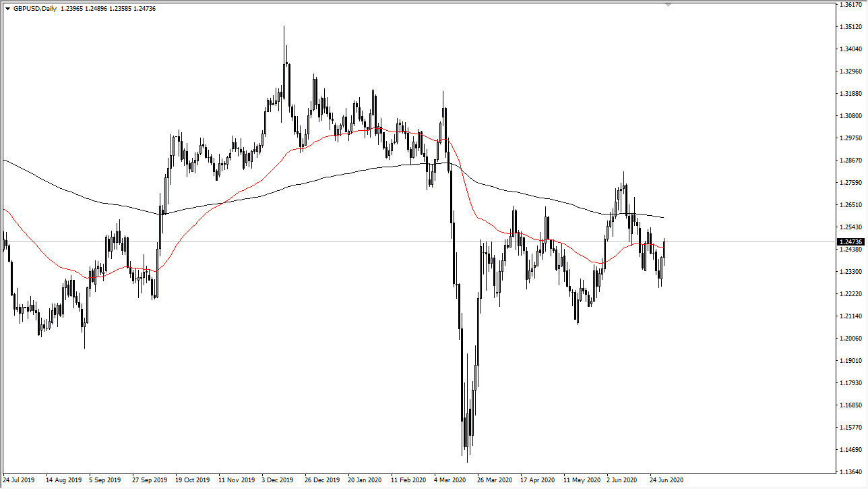Click price level 1.17930 on the axis

coord(850,383)
